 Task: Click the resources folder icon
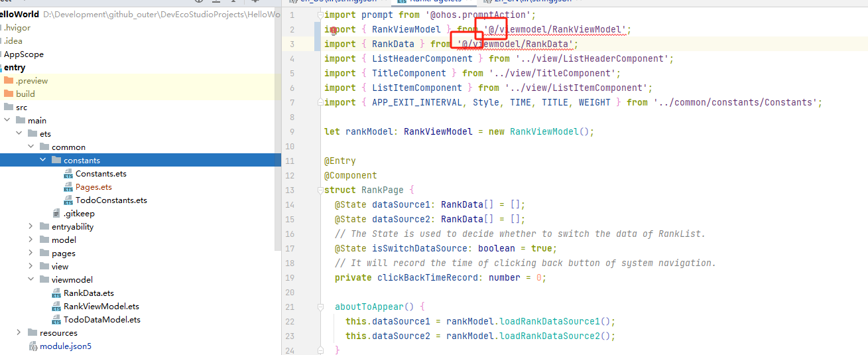tap(32, 333)
